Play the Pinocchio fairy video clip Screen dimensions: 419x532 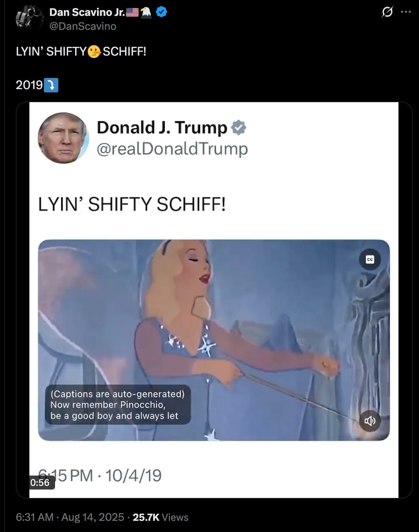tap(214, 340)
